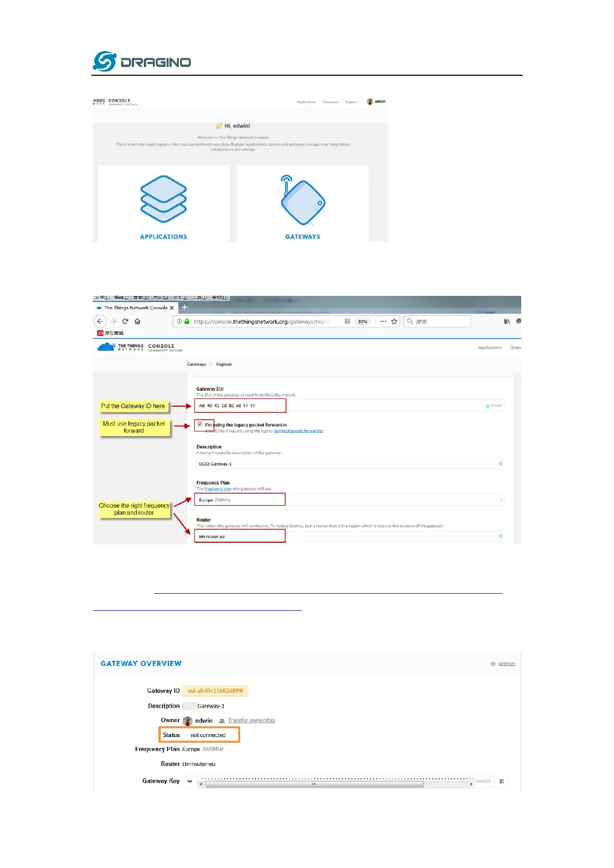The image size is (614, 868).
Task: Click the 80% zoom level indicator
Action: 363,321
